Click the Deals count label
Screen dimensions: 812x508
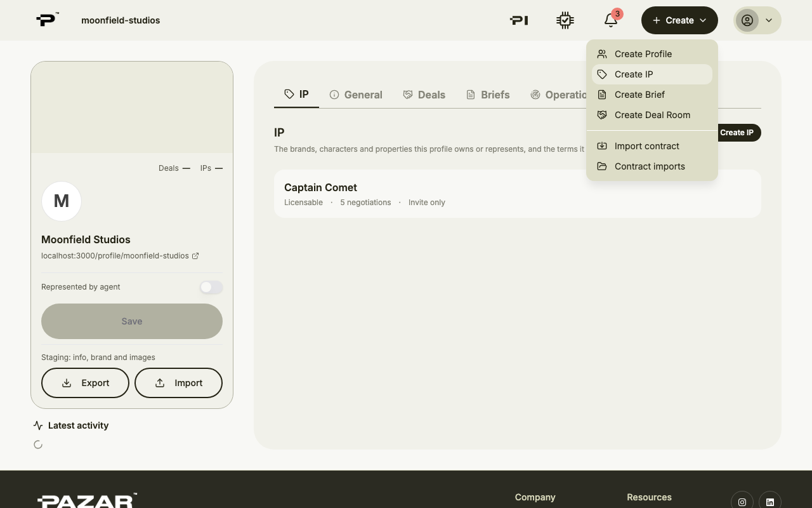click(174, 168)
